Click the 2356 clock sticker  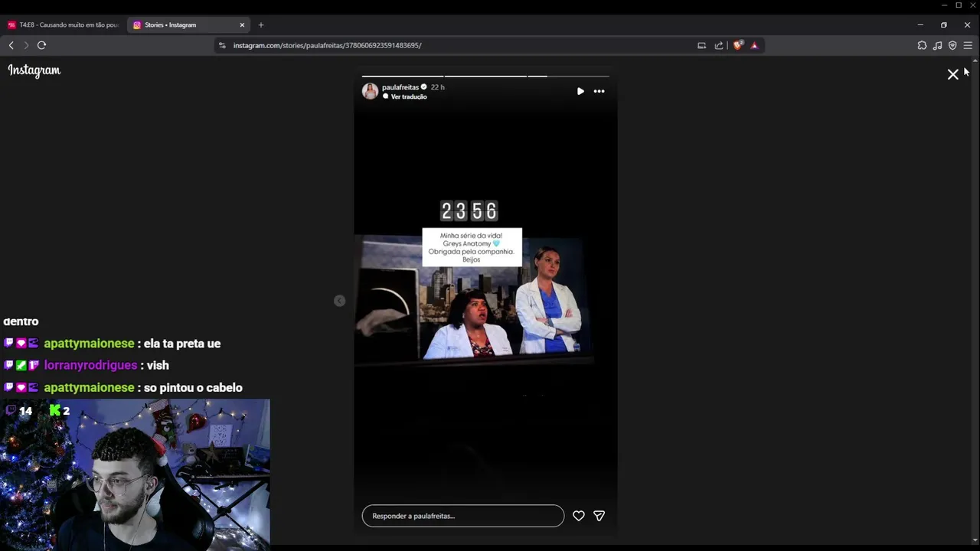click(469, 210)
